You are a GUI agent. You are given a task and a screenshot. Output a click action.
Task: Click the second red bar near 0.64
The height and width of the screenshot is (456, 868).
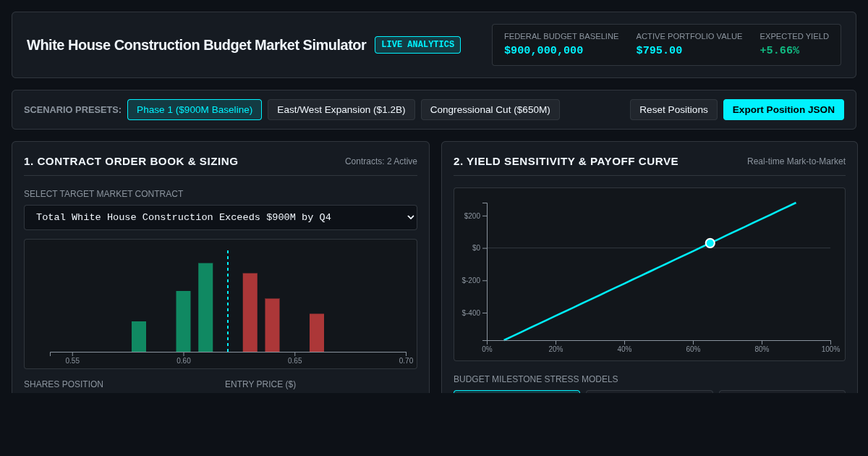click(272, 326)
